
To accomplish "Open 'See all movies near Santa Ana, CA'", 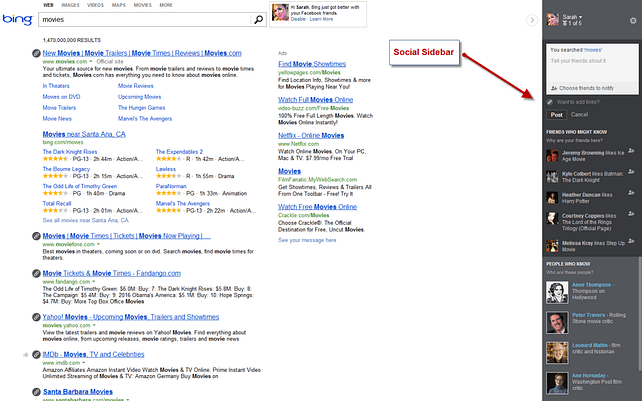I will pyautogui.click(x=86, y=220).
